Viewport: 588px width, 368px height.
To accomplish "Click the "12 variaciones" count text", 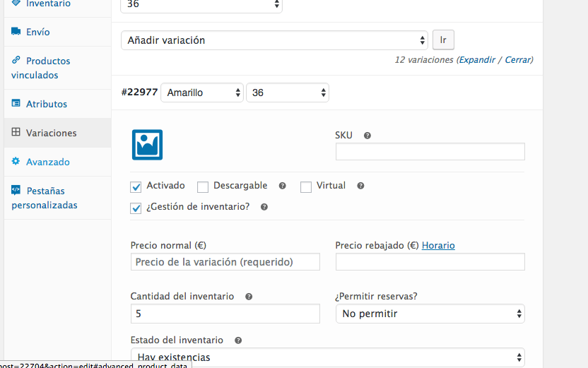I will click(x=424, y=60).
